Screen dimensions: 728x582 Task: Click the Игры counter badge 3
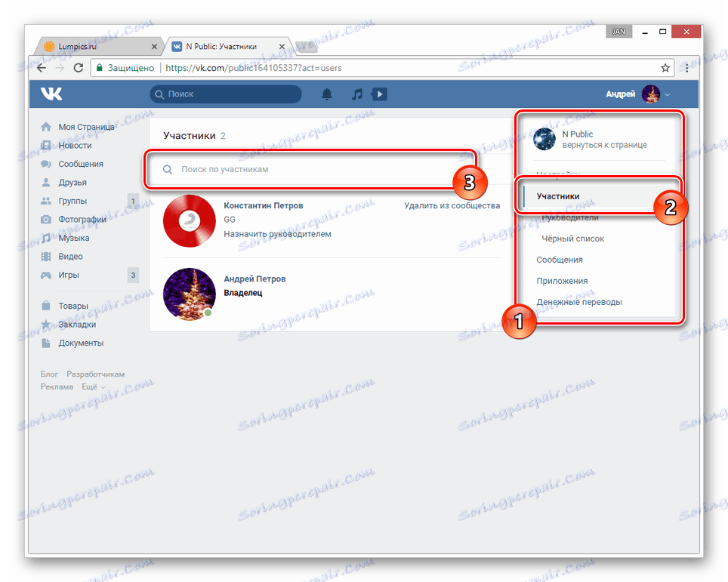tap(133, 275)
